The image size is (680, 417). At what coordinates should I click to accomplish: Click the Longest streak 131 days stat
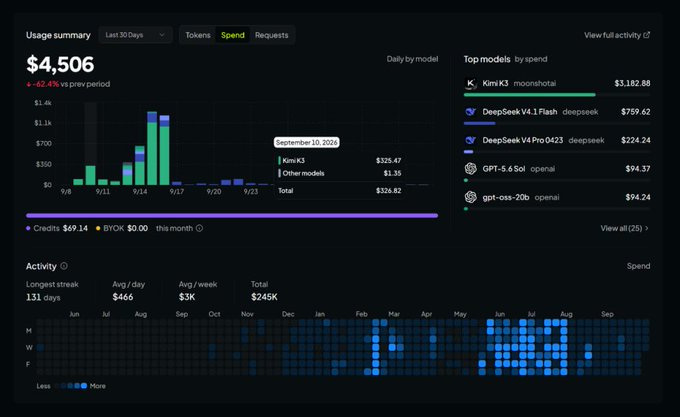52,291
